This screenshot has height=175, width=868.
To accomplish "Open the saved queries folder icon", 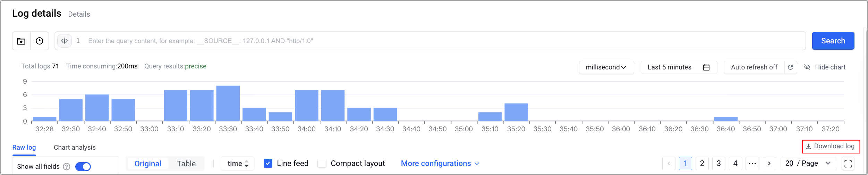I will tap(21, 41).
